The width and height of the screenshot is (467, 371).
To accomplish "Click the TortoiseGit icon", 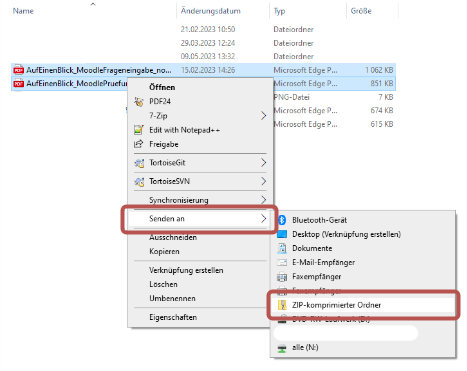I will coord(139,163).
